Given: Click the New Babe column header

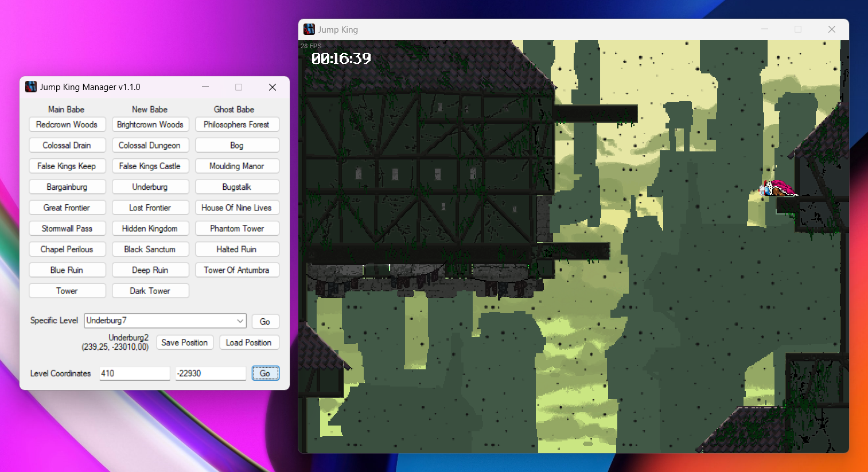Looking at the screenshot, I should [x=150, y=110].
